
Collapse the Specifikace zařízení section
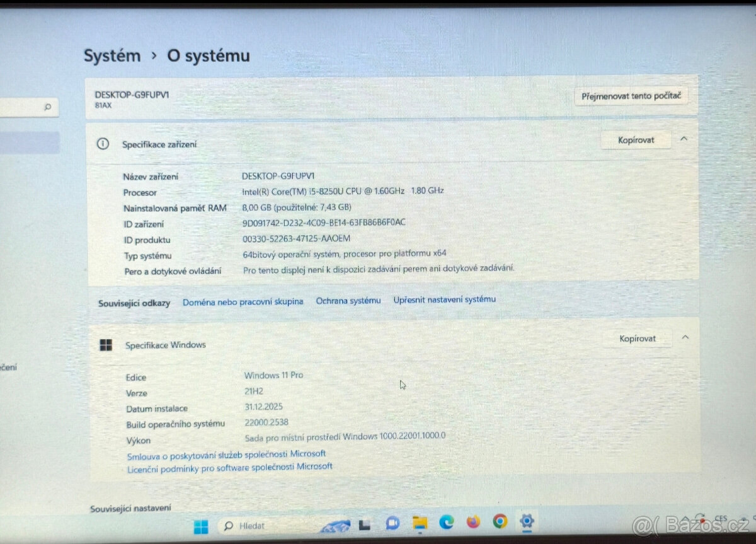685,139
